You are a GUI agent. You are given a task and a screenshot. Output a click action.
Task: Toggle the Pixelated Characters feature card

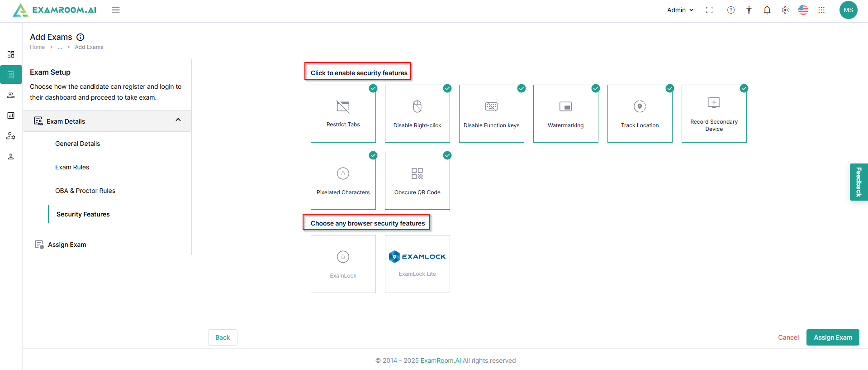[343, 181]
